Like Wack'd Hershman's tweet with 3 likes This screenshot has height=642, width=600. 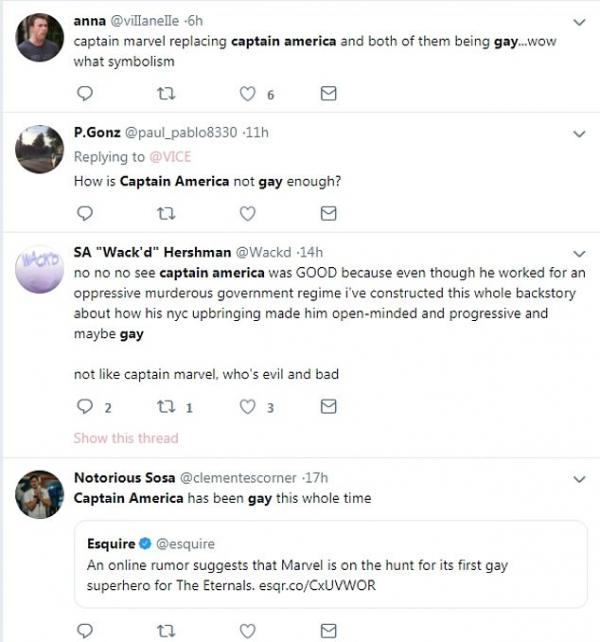click(x=247, y=407)
